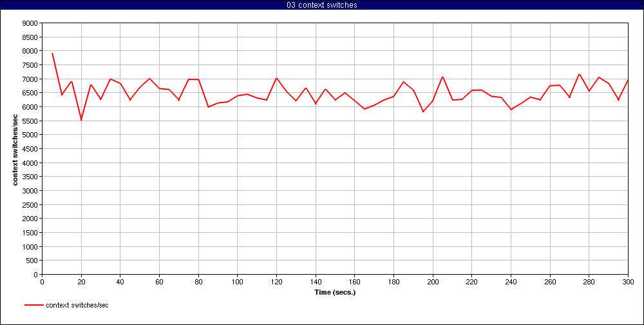Image resolution: width=644 pixels, height=325 pixels.
Task: Click the '03 context switches' chart title
Action: coord(322,5)
